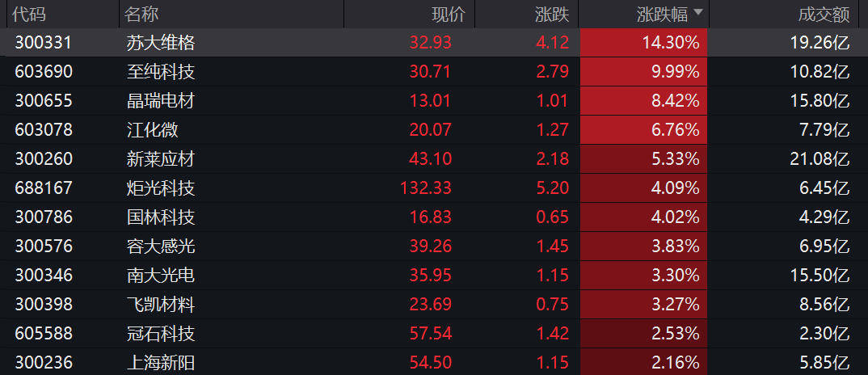Select 冠石科技 in the list
Image resolution: width=868 pixels, height=375 pixels.
[x=161, y=334]
